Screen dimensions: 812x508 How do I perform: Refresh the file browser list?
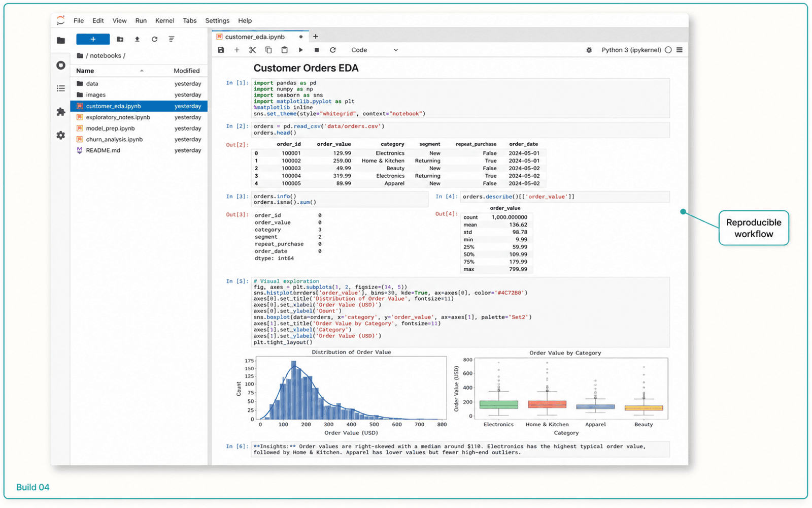point(154,39)
